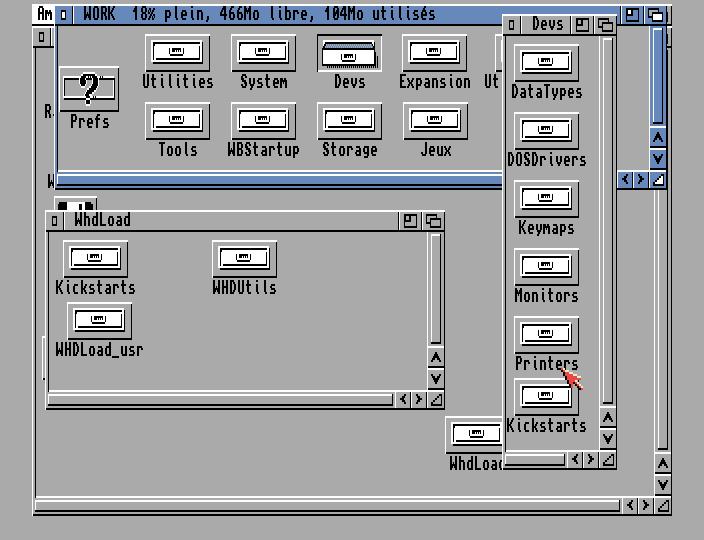
Task: Close the WhdLoad window with its close gadget
Action: click(54, 221)
